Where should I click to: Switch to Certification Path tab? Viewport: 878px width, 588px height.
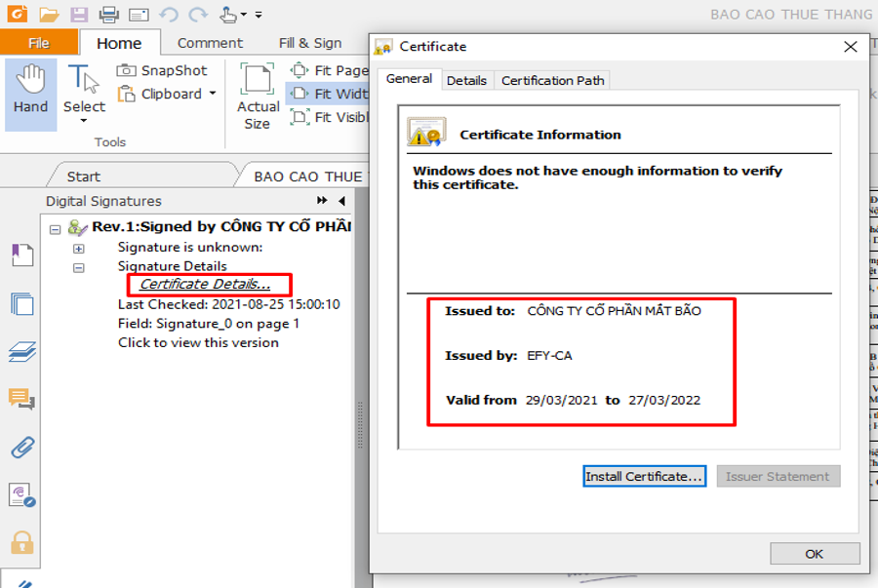(553, 81)
